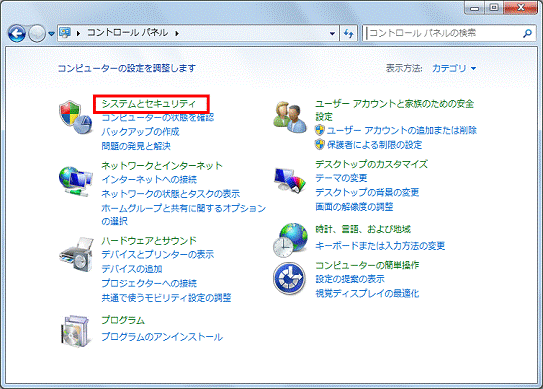The width and height of the screenshot is (543, 389).
Task: Open 設定の提案の表示 link
Action: 350,279
